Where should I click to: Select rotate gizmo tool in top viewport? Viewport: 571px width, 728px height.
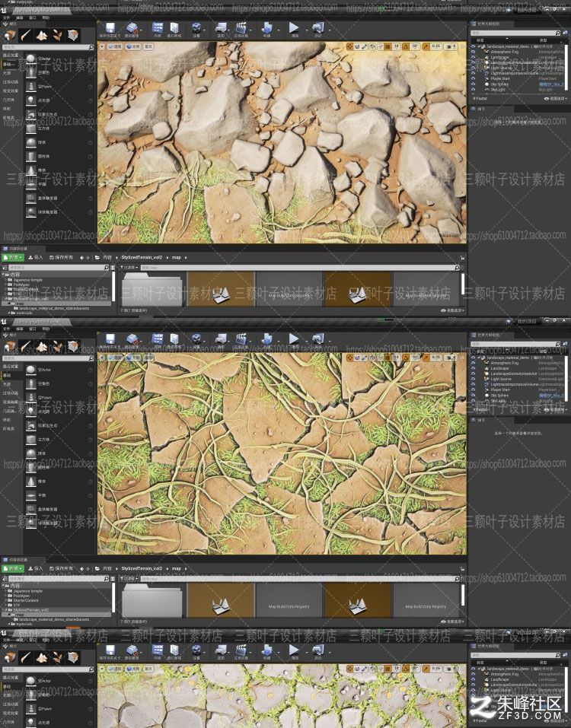point(357,46)
